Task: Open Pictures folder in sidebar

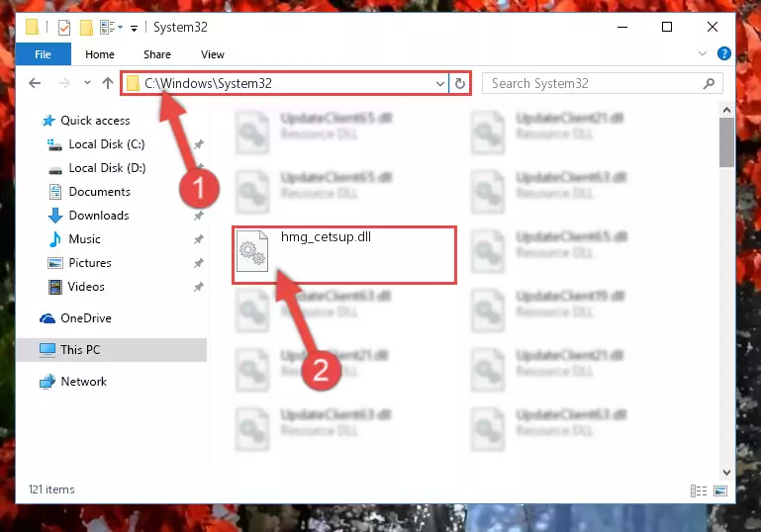Action: coord(90,263)
